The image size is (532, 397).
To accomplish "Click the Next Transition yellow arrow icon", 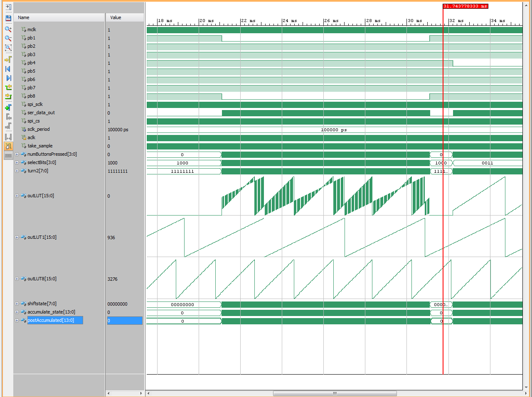I will coord(8,96).
